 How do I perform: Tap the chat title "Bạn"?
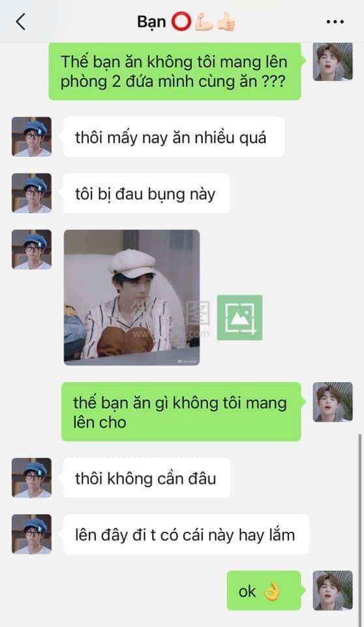tap(151, 22)
